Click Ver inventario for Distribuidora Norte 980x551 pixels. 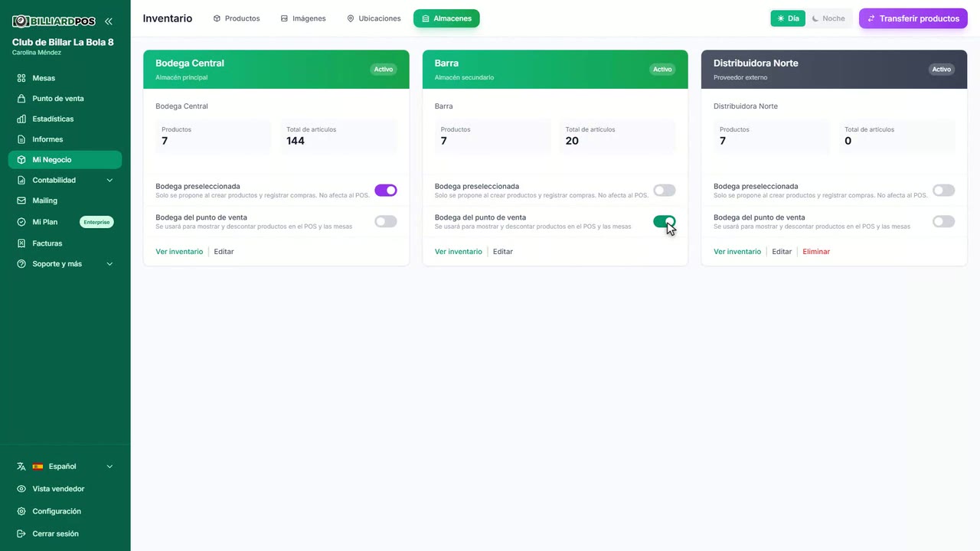(737, 252)
